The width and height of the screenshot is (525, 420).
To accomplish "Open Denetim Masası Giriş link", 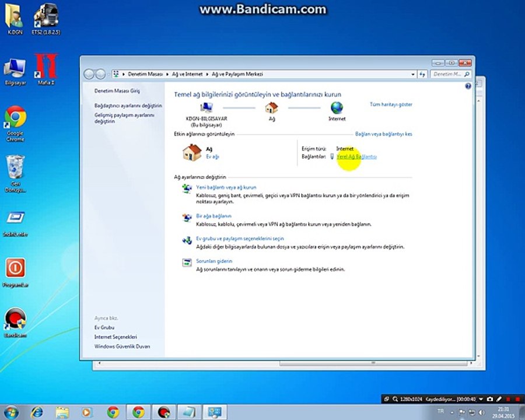I will click(x=117, y=91).
